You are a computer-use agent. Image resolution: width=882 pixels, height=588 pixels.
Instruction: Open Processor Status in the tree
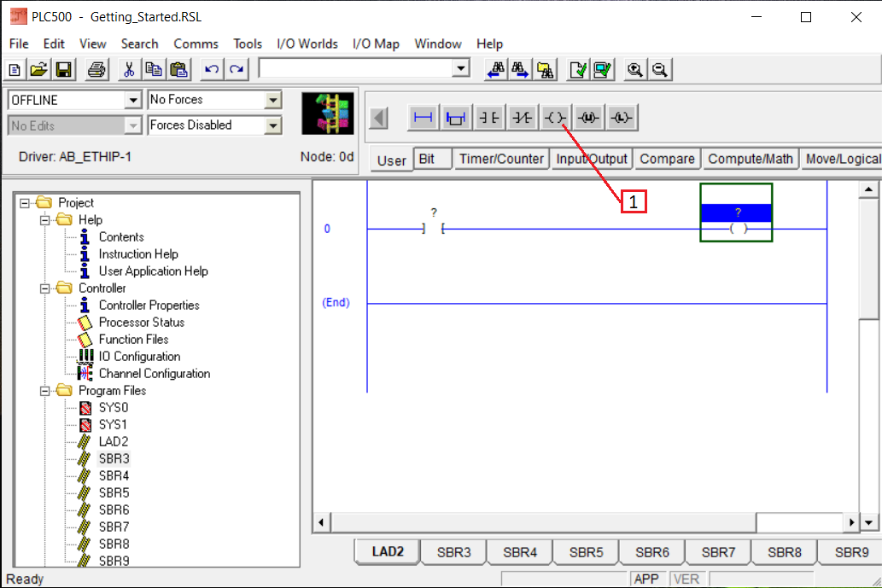click(x=142, y=322)
